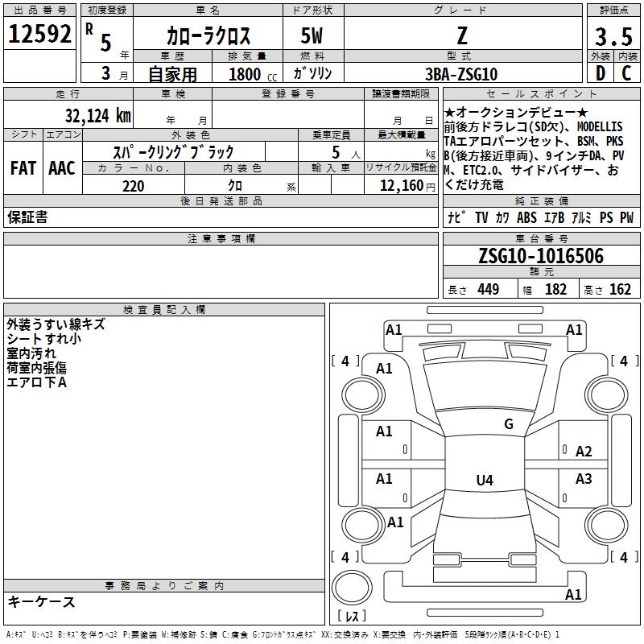The image size is (644, 644).
Task: Click the displacement value 1800 cc
Action: pos(253,74)
